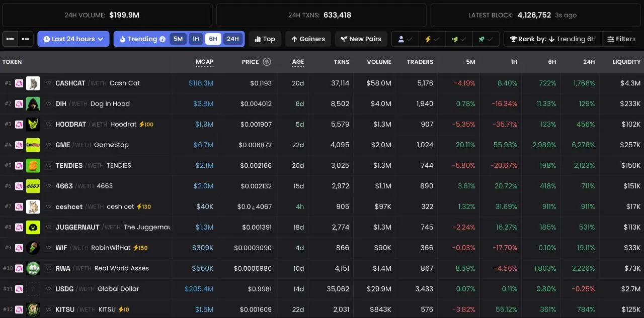The height and width of the screenshot is (318, 644).
Task: Click the V2 badge on the HOODRAT row
Action: point(49,124)
